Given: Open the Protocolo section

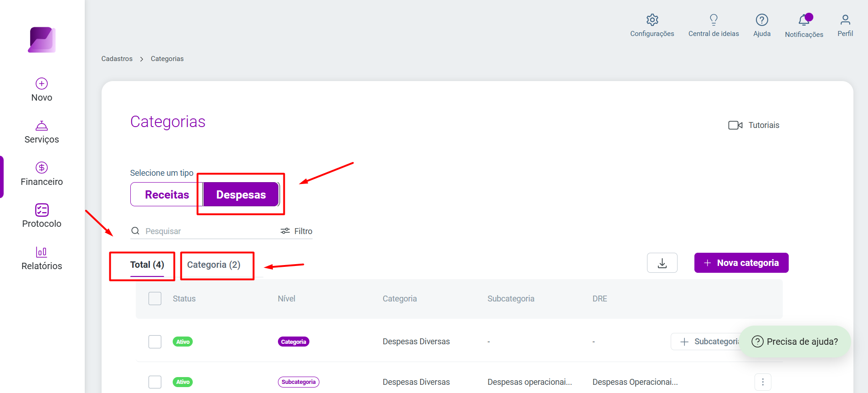Looking at the screenshot, I should coord(41,216).
